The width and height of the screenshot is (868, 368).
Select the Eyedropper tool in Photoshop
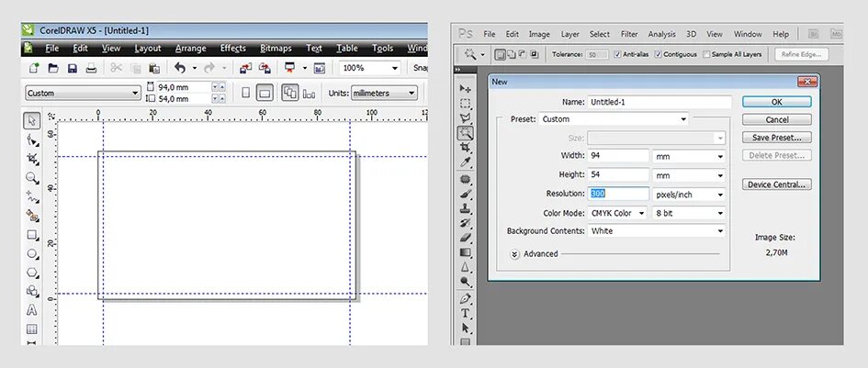pos(466,162)
